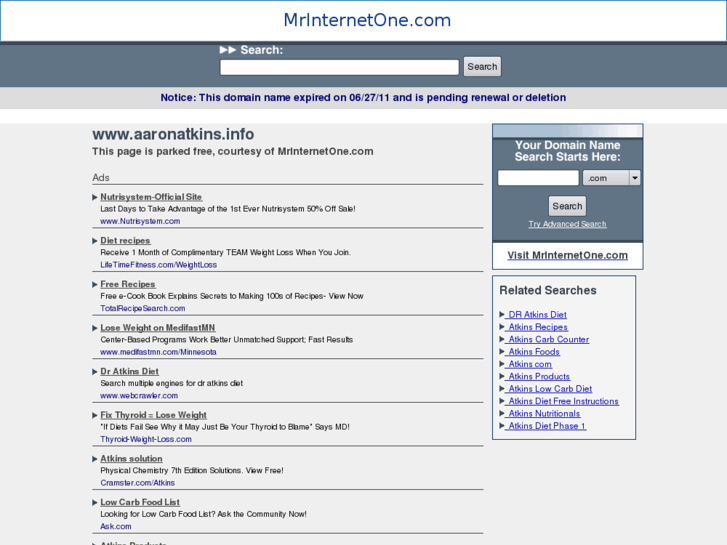Click the arrow bullet beside Lose Weight on MedifastMN

[95, 328]
